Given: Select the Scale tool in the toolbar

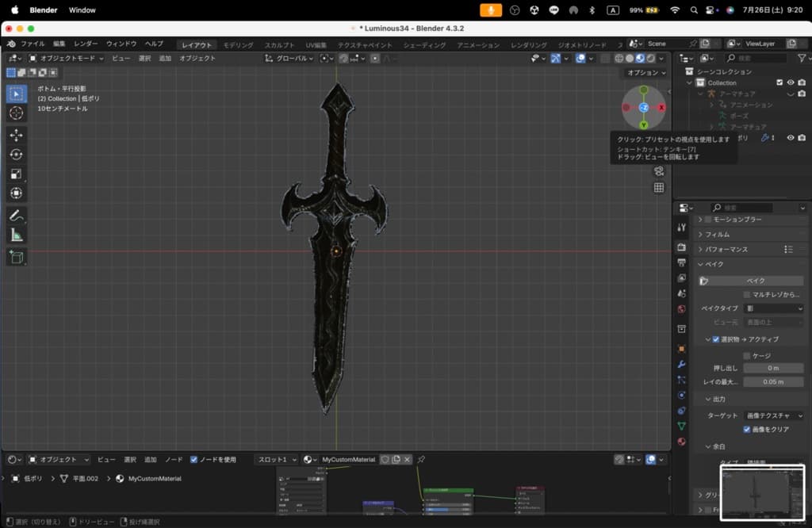Looking at the screenshot, I should [x=17, y=174].
